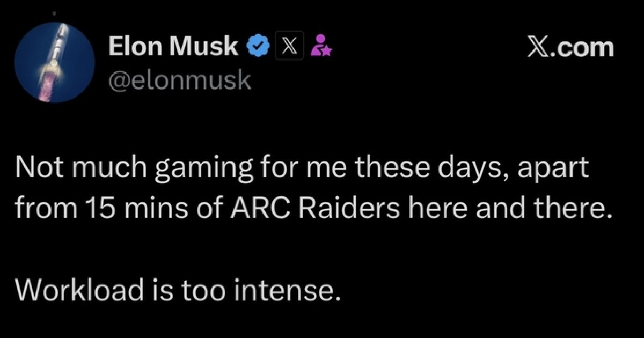
Task: Click "15 mins" in the tweet text
Action: coord(107,207)
